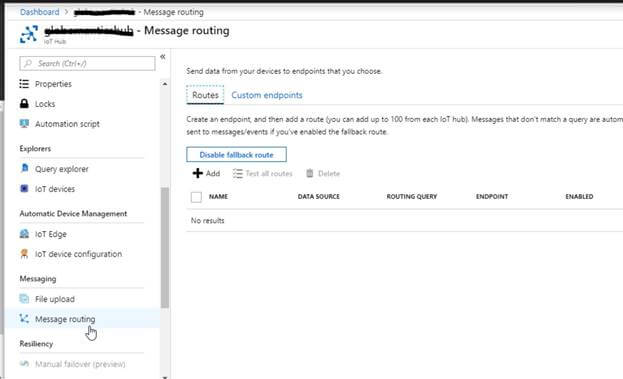Click the IoT Hub resource icon in header
The image size is (623, 379).
(x=29, y=35)
